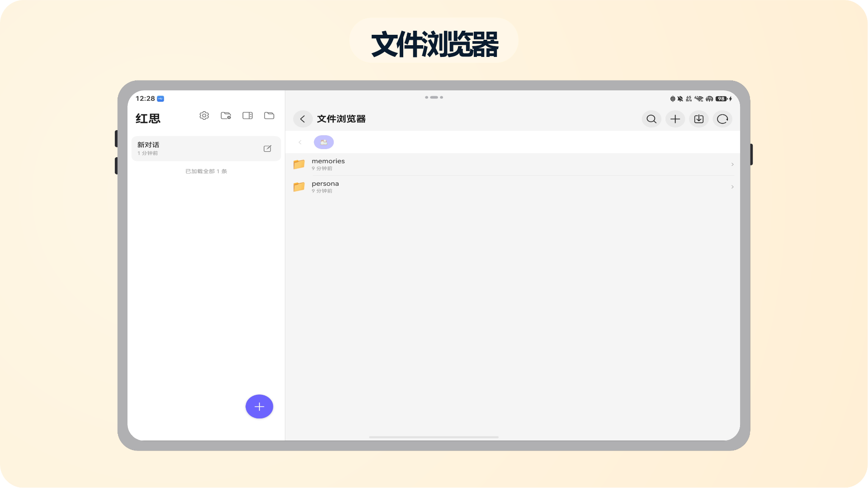Click the plus icon in file browser toolbar

click(675, 119)
